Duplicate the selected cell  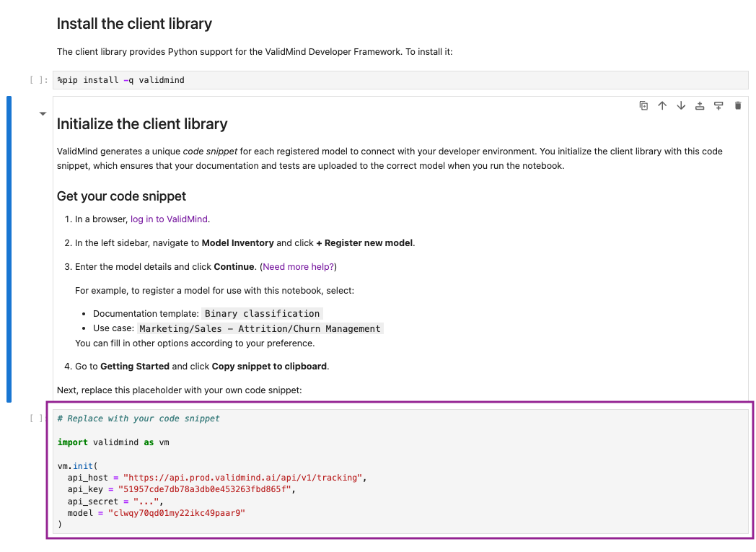click(643, 105)
